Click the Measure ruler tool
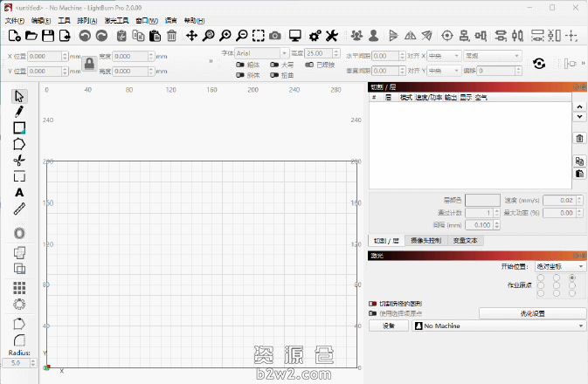This screenshot has width=588, height=384. point(19,209)
